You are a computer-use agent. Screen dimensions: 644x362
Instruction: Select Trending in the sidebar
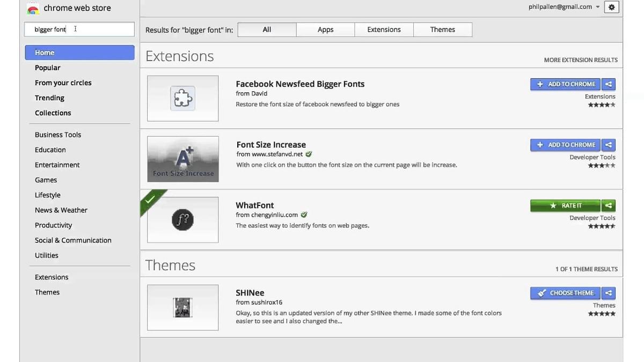(49, 98)
